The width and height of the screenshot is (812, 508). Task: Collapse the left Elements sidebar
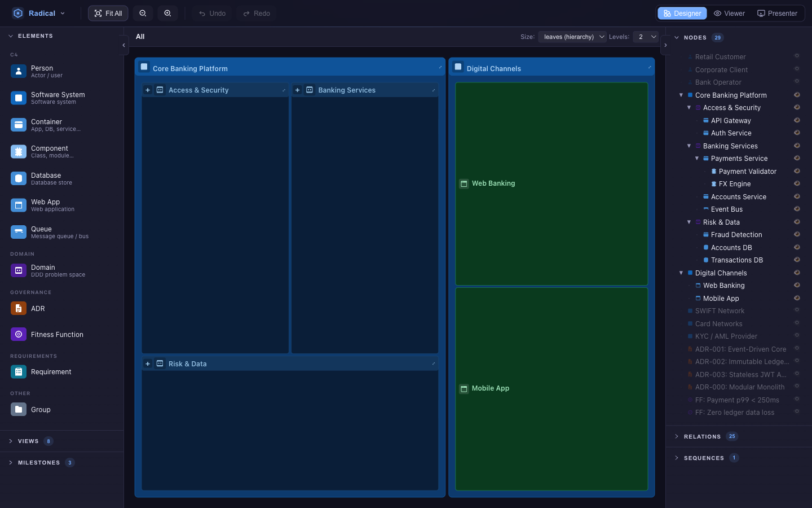coord(123,45)
